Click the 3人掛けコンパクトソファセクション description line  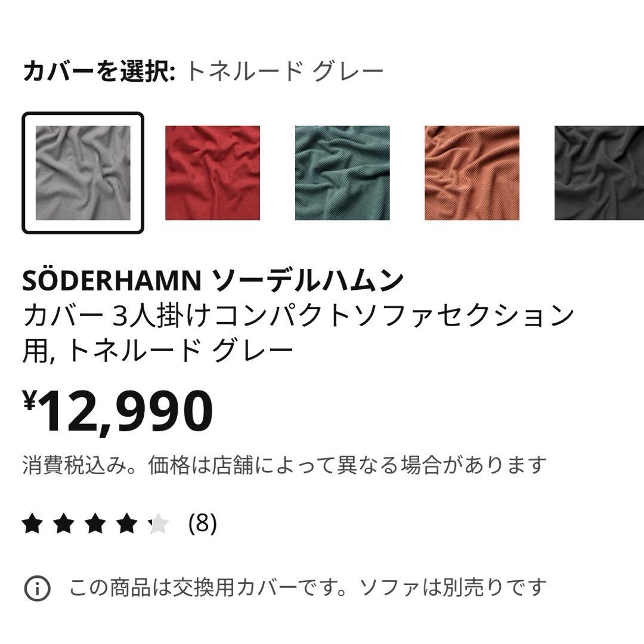pyautogui.click(x=298, y=316)
